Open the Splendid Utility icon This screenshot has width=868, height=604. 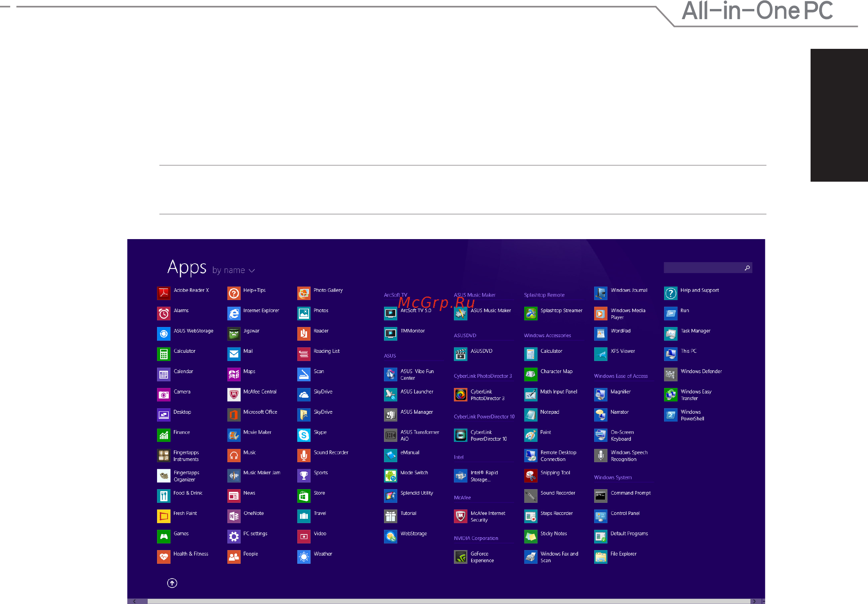pyautogui.click(x=390, y=496)
